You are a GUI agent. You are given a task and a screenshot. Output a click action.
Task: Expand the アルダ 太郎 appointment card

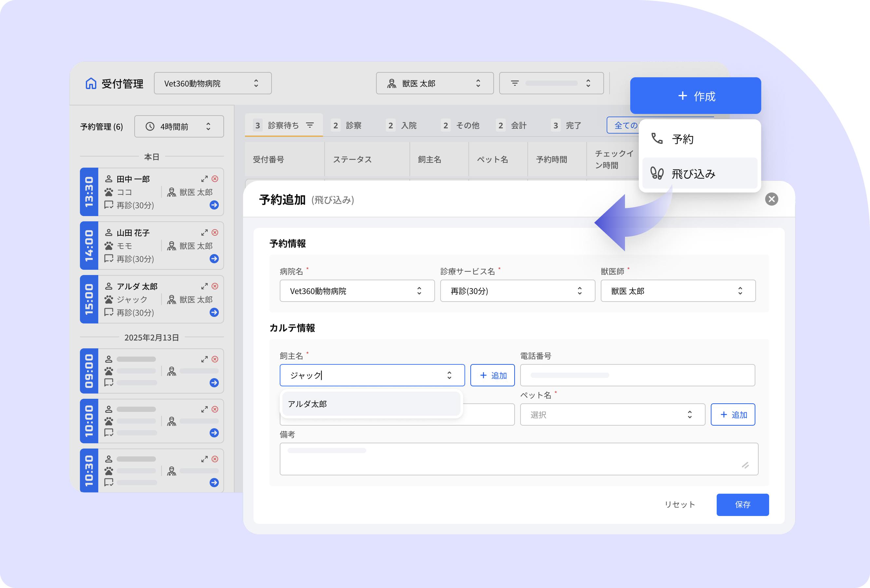204,286
